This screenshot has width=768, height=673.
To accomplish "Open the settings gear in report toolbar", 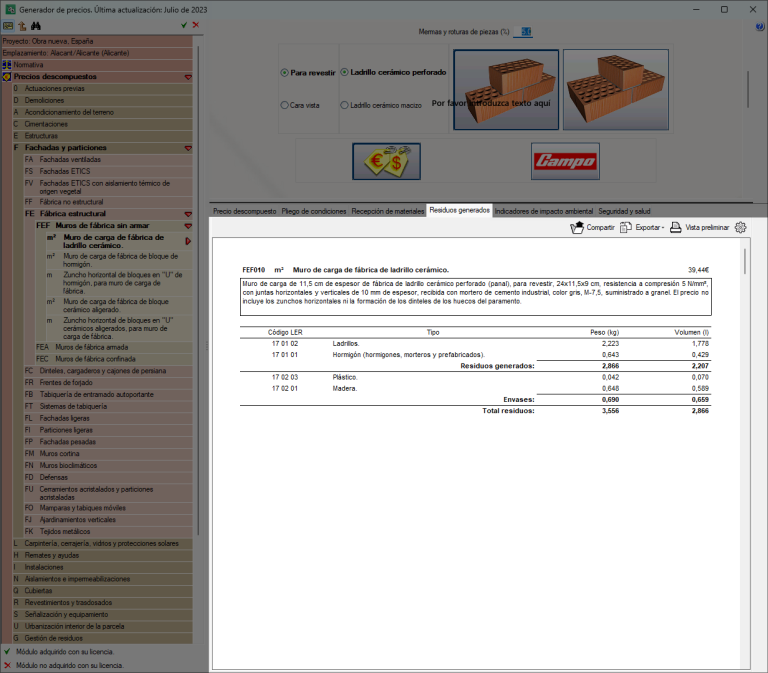I will 741,227.
